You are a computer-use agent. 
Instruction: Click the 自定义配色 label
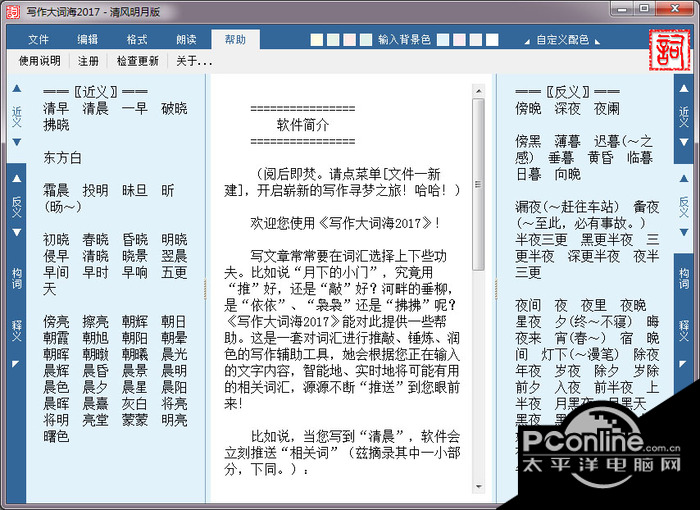(562, 40)
